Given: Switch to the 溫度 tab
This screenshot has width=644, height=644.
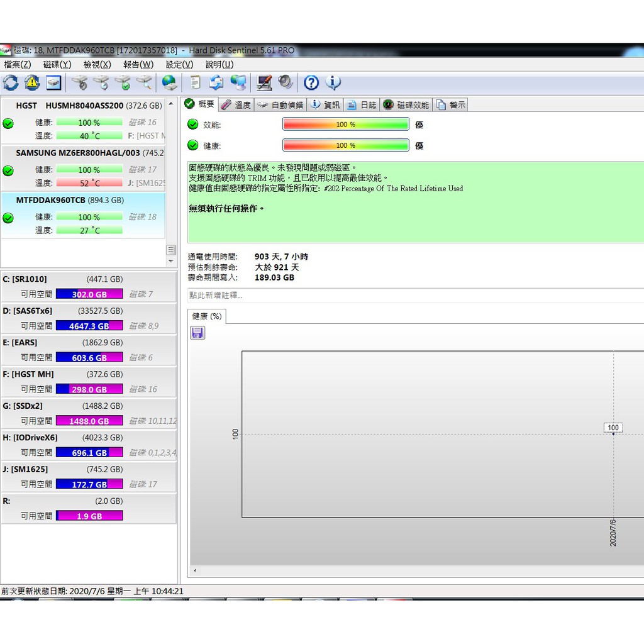Looking at the screenshot, I should coord(236,105).
